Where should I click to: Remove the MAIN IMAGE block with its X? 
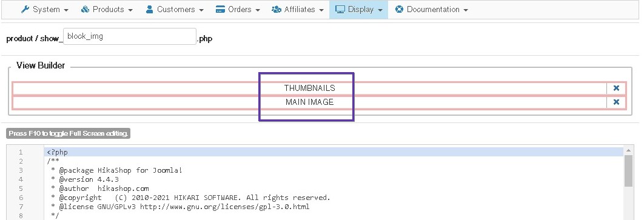pos(616,102)
